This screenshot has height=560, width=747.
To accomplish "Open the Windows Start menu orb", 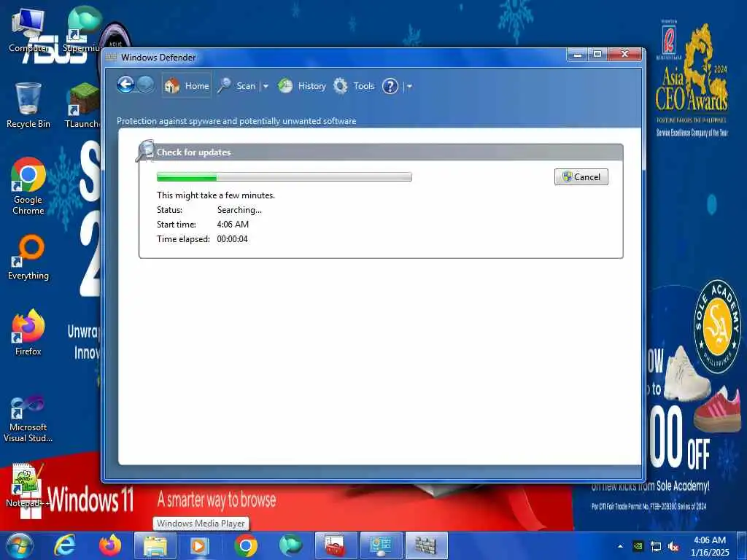I will point(20,545).
